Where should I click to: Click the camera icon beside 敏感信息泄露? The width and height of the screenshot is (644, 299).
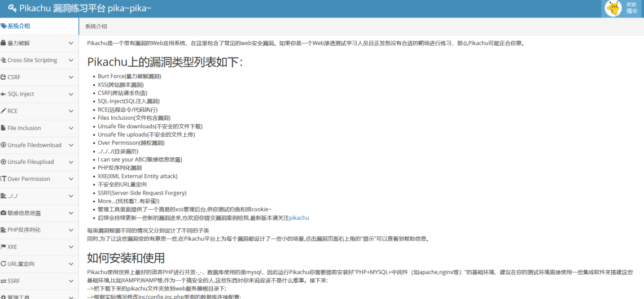pos(3,213)
